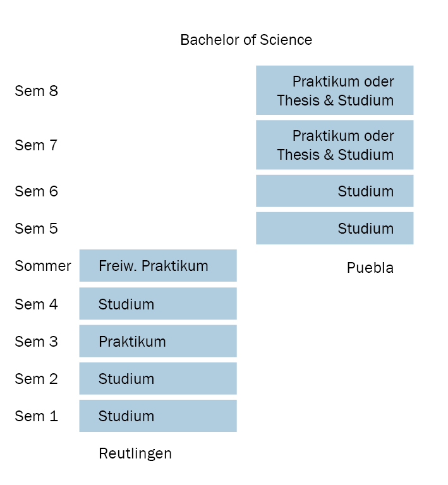448x485 pixels.
Task: Click the Sem 2 row label
Action: tap(36, 379)
